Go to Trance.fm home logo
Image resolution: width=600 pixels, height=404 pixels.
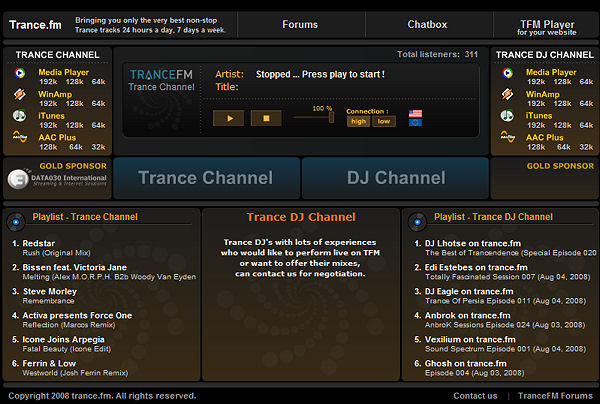tap(35, 25)
